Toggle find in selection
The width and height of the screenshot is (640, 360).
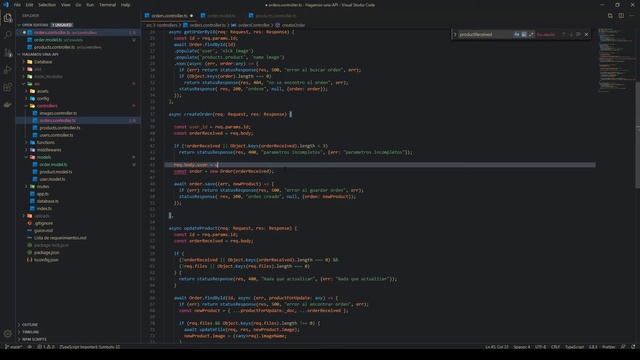[x=578, y=35]
